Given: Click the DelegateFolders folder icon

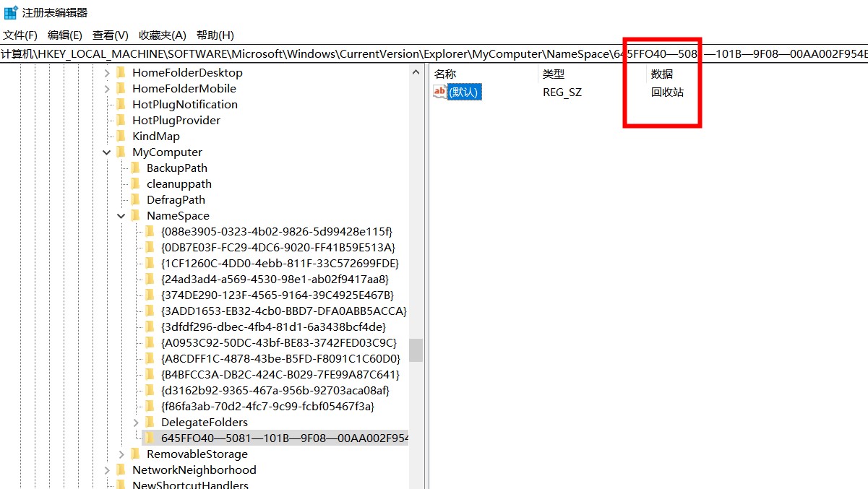Looking at the screenshot, I should point(150,422).
